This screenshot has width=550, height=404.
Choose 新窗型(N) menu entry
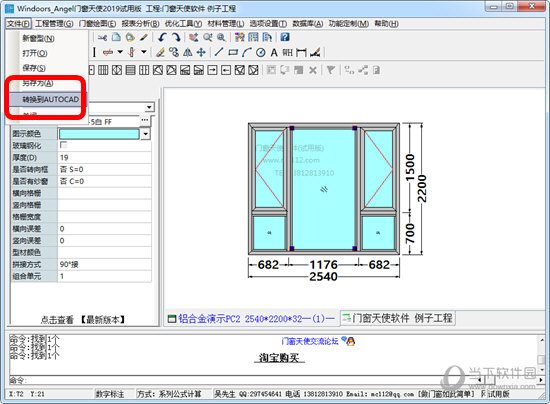pyautogui.click(x=38, y=38)
